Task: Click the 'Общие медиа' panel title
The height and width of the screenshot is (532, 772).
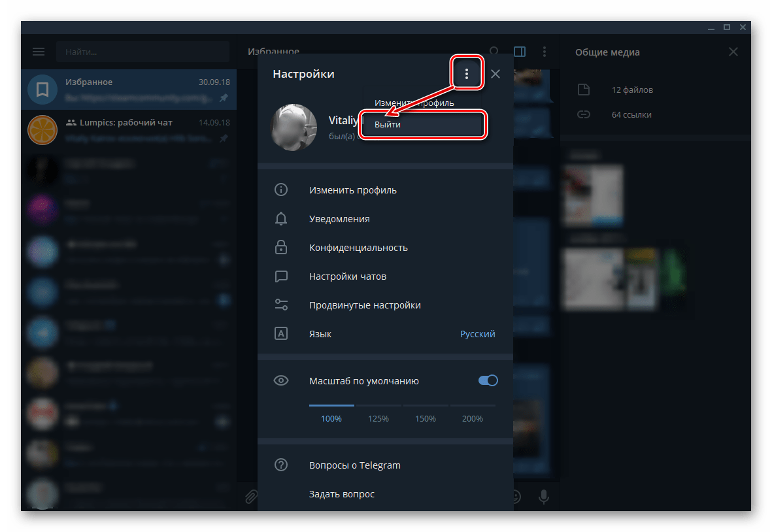Action: (x=607, y=52)
